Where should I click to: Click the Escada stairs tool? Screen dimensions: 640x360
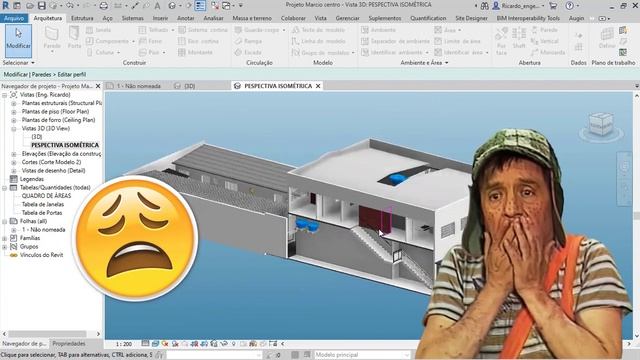pyautogui.click(x=248, y=52)
